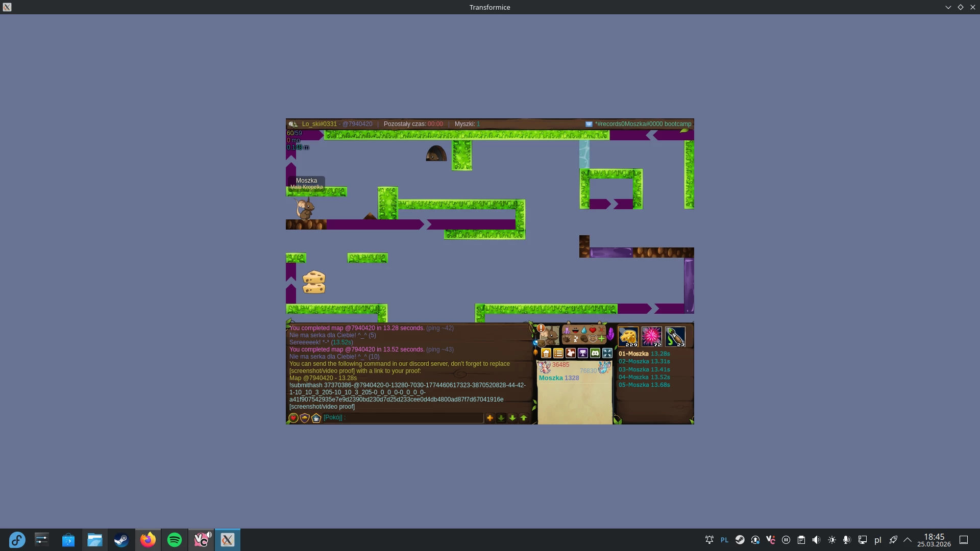Click the teacup pentagon chat icon
The image size is (980, 551).
(316, 418)
